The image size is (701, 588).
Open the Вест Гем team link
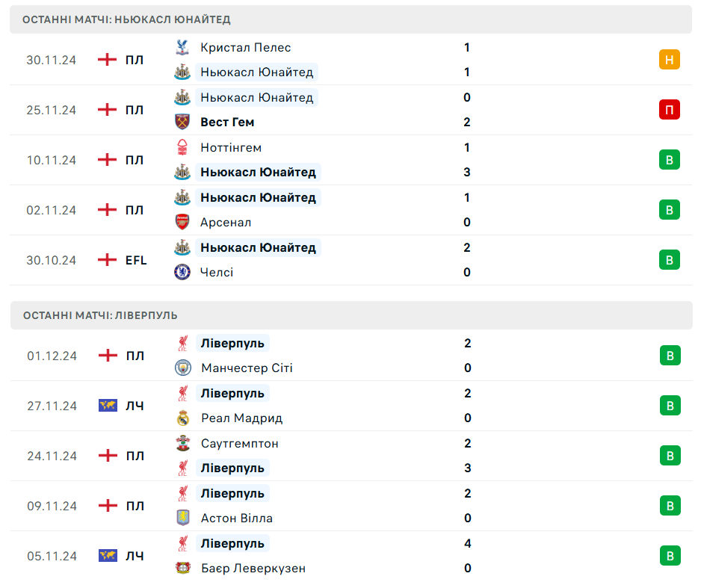227,123
